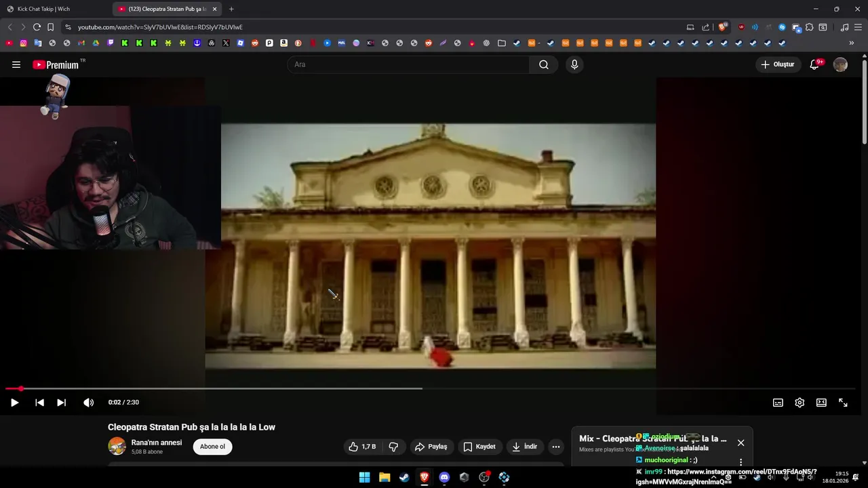
Task: Reload the current page
Action: 37,27
